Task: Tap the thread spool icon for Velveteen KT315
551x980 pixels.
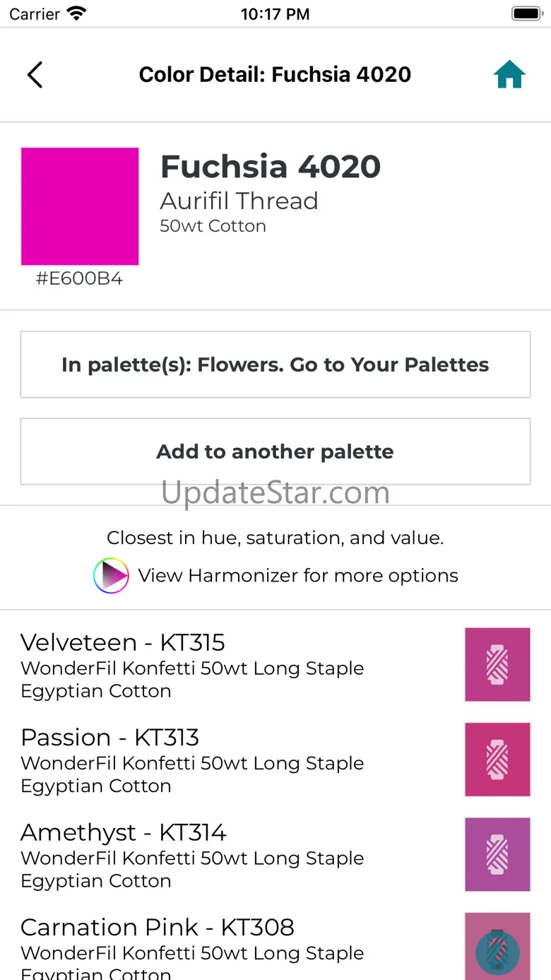Action: click(497, 665)
